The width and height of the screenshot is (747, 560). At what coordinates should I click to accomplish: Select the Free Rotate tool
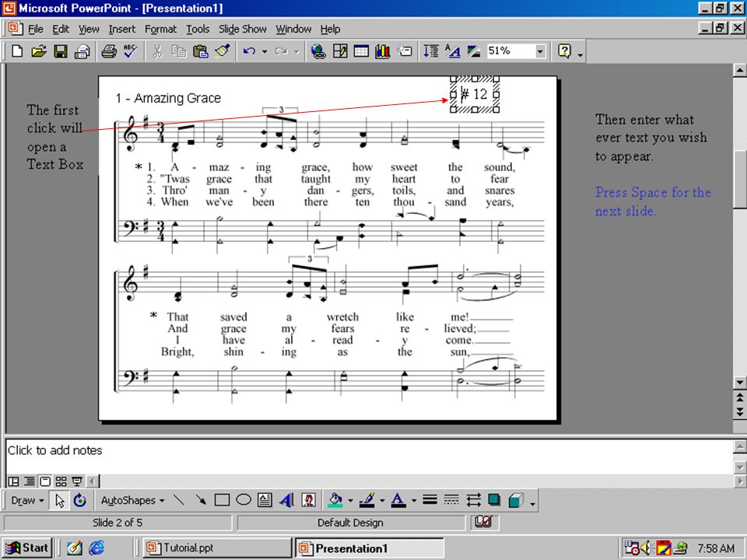(79, 500)
